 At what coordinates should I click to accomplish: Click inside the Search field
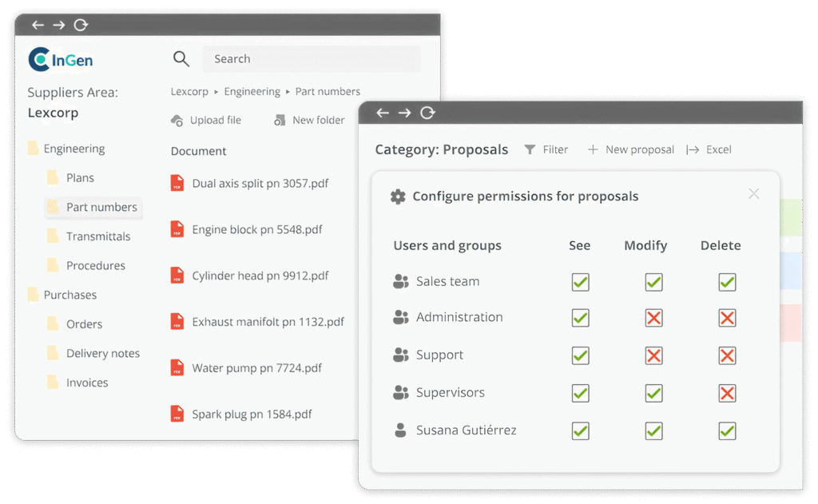point(312,59)
